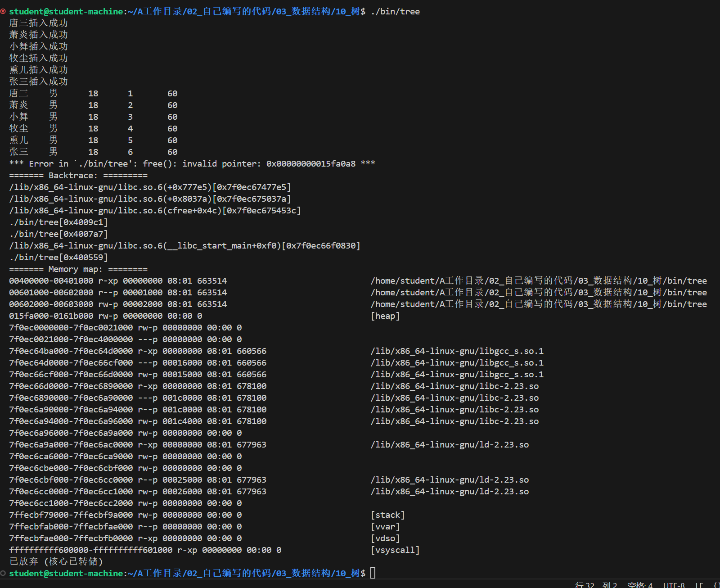Click libc-2.23.so path on the r-xp 7f0ec66d0000 row
The height and width of the screenshot is (588, 720).
tap(455, 386)
